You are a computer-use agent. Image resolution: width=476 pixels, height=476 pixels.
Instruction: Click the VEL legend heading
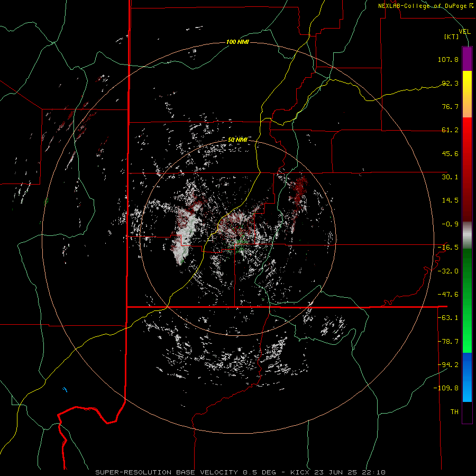coord(465,32)
